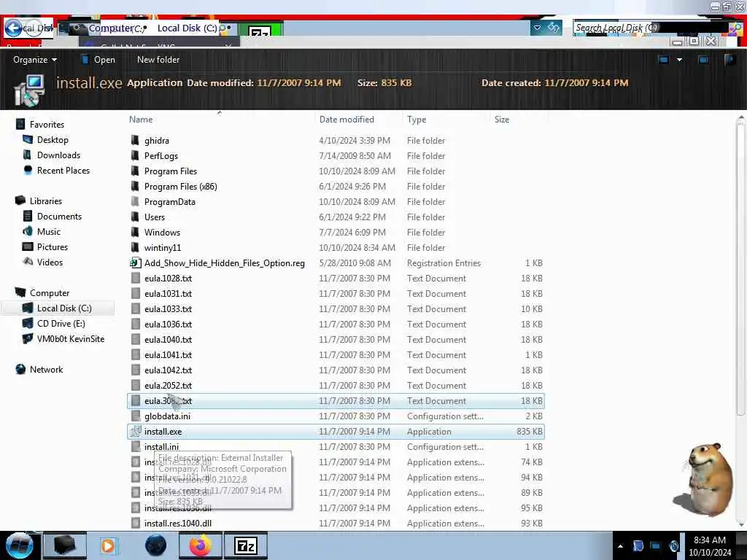Select the file eula.1041.txt
The width and height of the screenshot is (747, 560).
coord(169,355)
